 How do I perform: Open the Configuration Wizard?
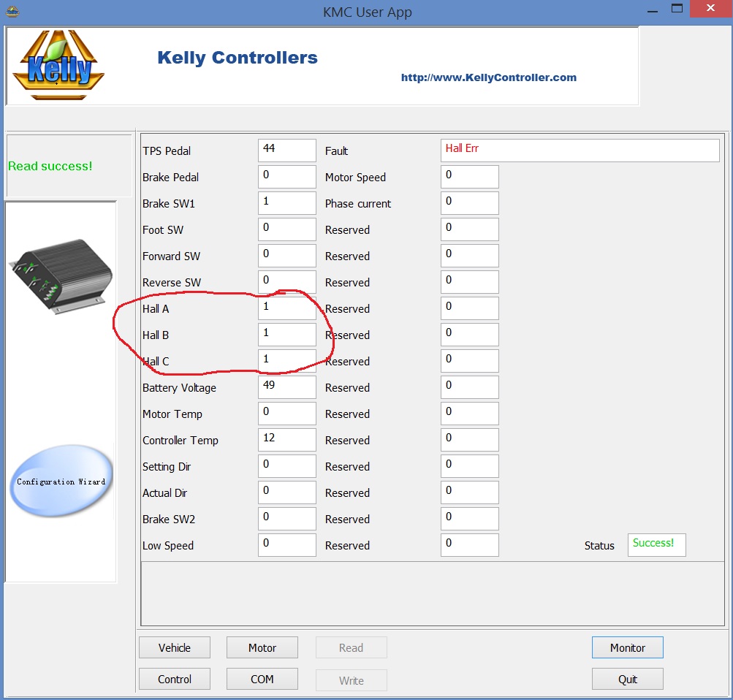click(x=61, y=481)
